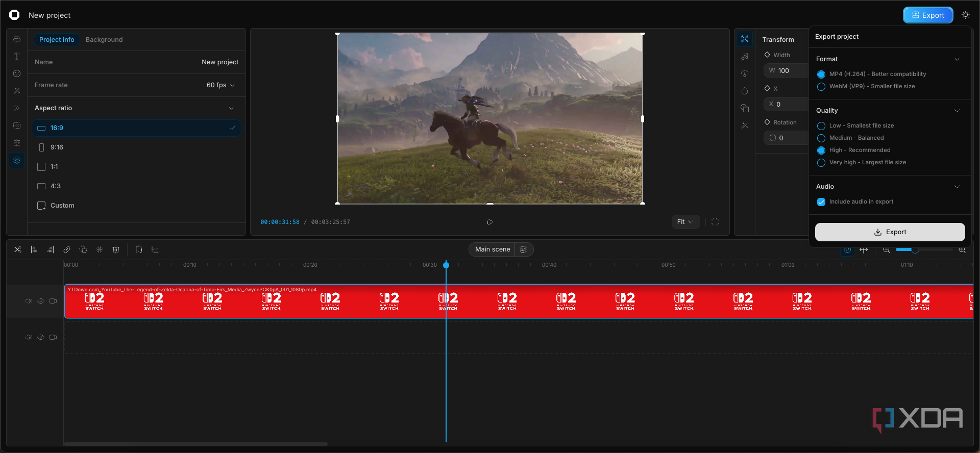Select the 4:3 aspect ratio
The image size is (980, 453).
point(136,186)
